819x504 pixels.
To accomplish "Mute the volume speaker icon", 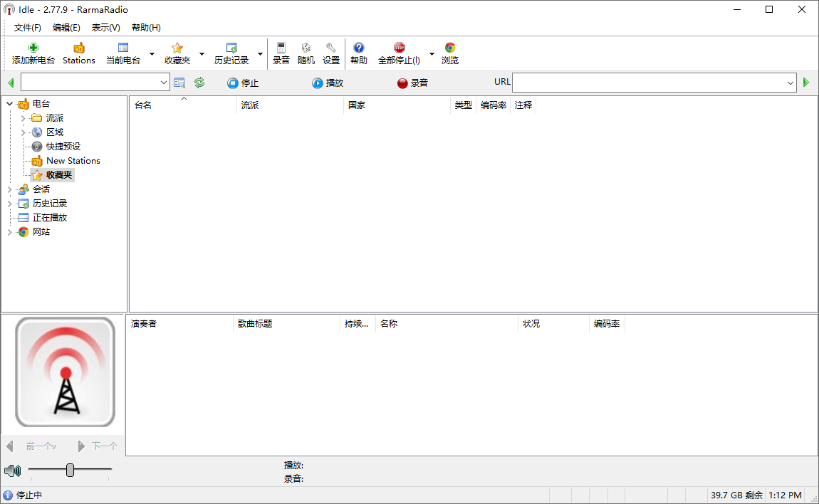I will point(11,470).
